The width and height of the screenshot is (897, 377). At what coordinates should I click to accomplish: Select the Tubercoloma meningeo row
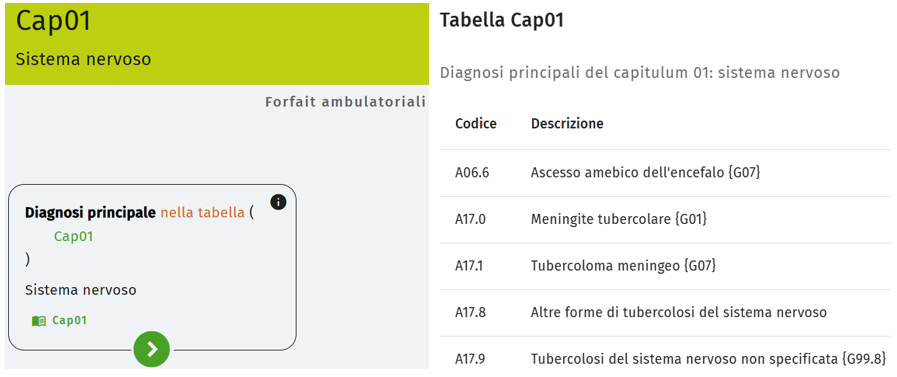pos(665,266)
